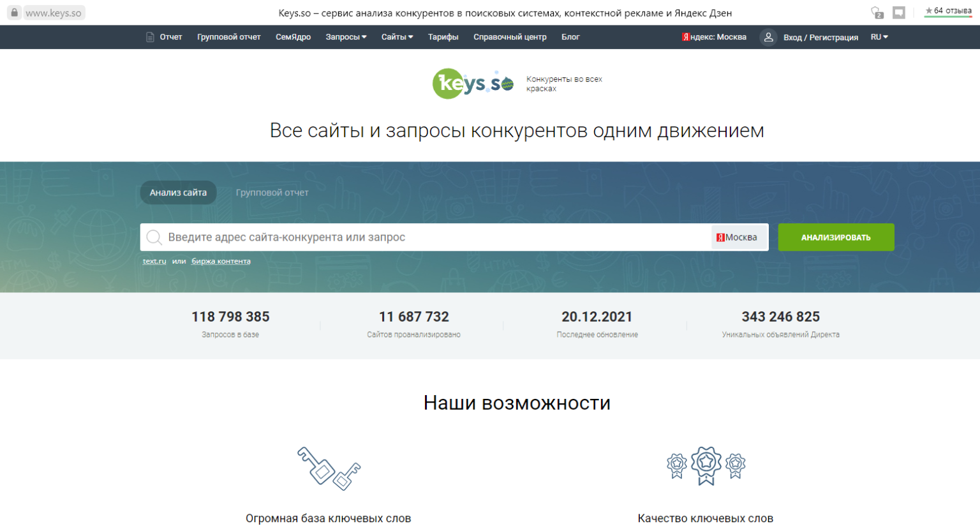This screenshot has width=980, height=531.
Task: Click the АНАЛИЗИРОВАТЬ button
Action: pyautogui.click(x=836, y=237)
